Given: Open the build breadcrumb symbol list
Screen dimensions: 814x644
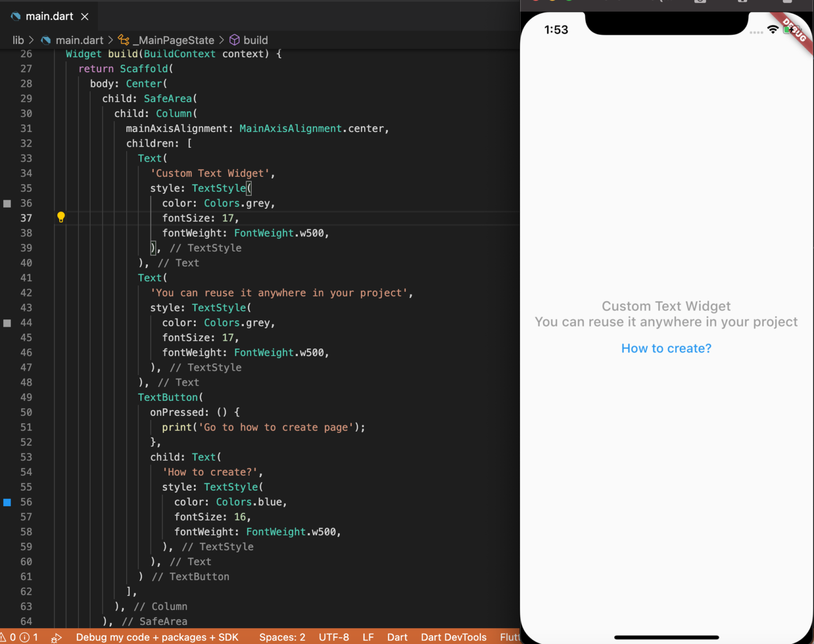Looking at the screenshot, I should (255, 40).
